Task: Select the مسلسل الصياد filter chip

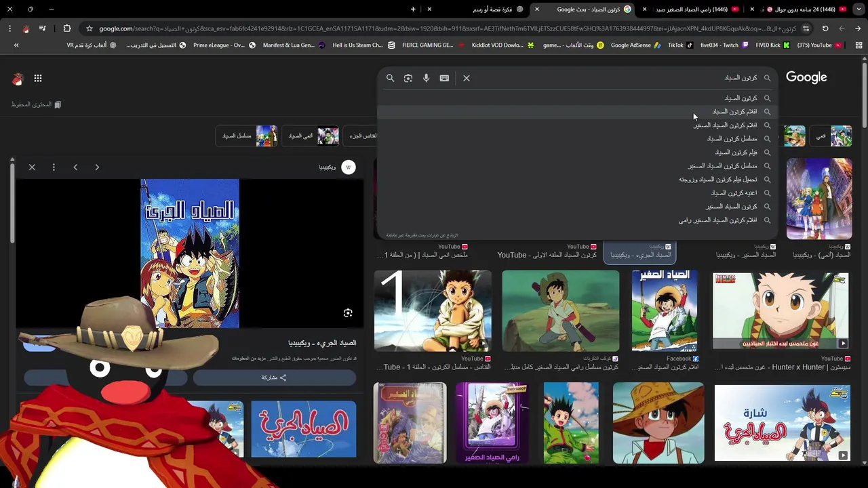Action: 247,136
